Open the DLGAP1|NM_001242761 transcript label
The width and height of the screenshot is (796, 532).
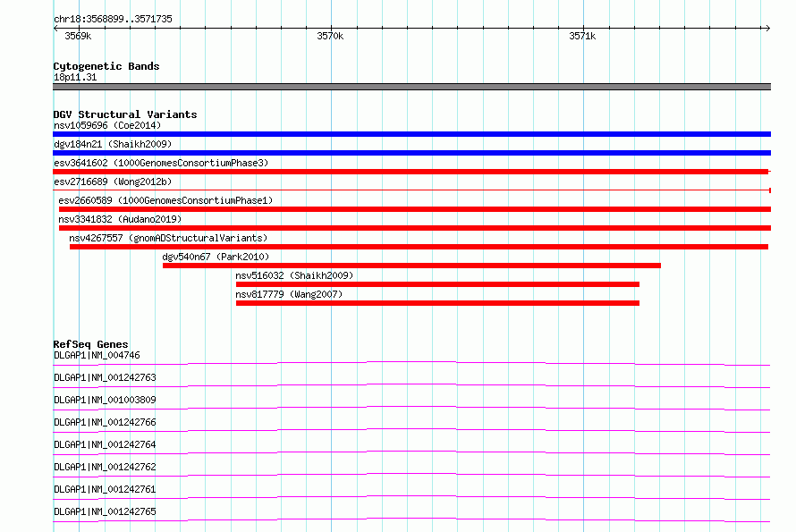(x=105, y=489)
